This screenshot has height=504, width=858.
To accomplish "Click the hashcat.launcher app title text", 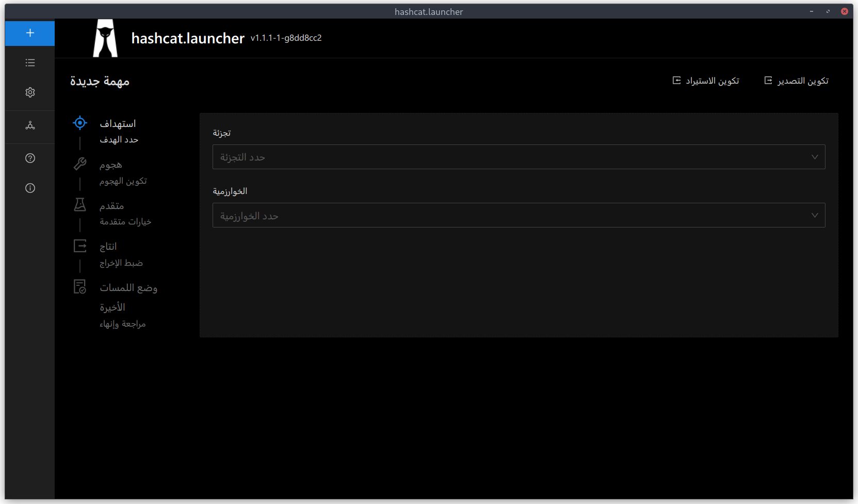I will pos(188,38).
